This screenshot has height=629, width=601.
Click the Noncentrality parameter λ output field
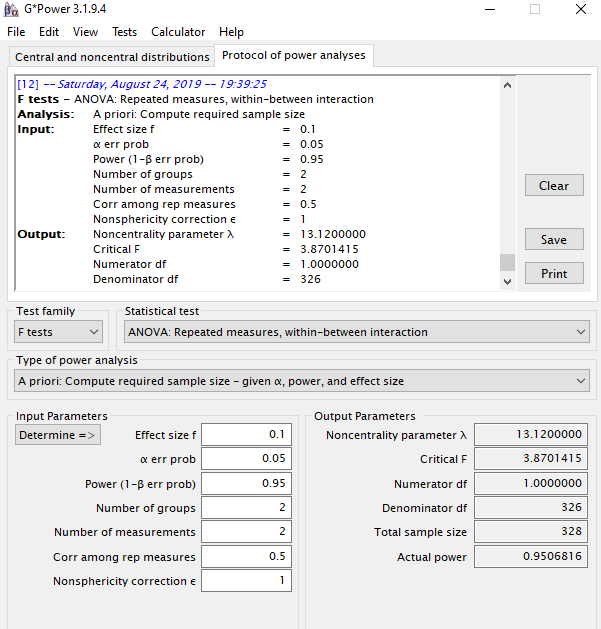531,434
